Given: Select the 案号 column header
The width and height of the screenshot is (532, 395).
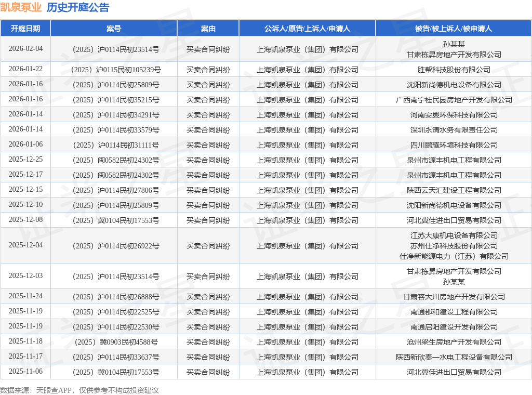Looking at the screenshot, I should pyautogui.click(x=114, y=29).
